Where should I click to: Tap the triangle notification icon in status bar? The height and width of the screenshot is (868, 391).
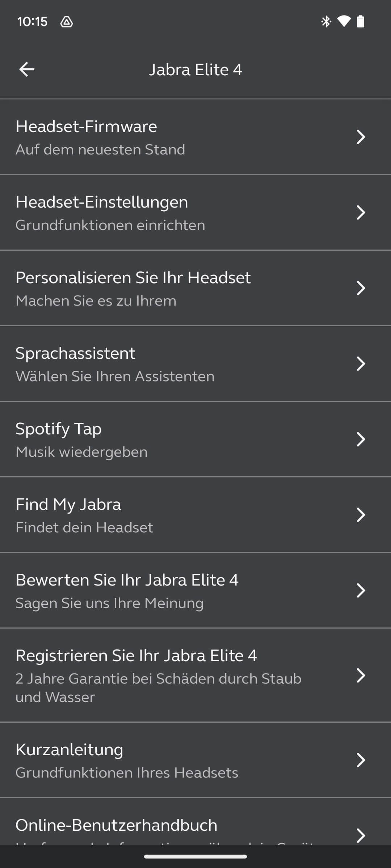tap(67, 22)
